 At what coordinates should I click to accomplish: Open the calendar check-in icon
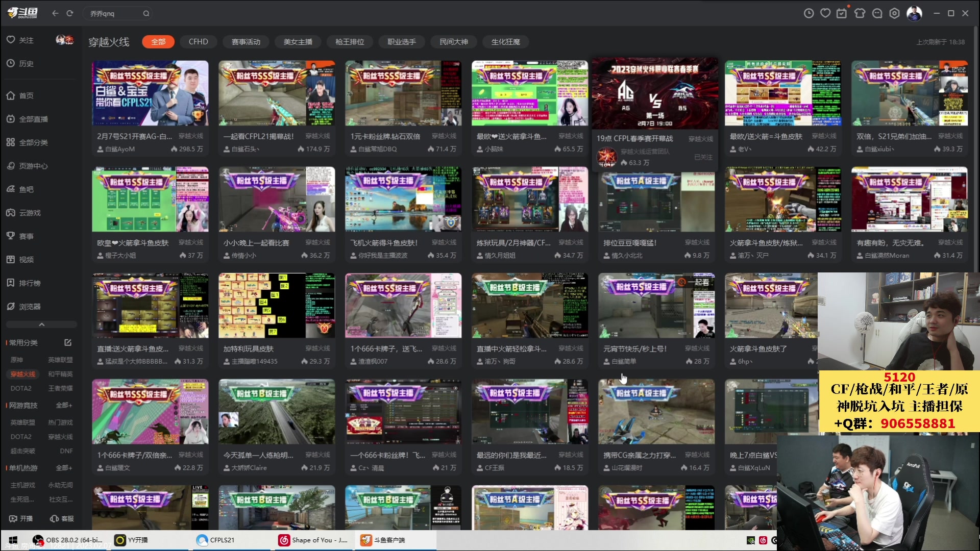(x=842, y=13)
